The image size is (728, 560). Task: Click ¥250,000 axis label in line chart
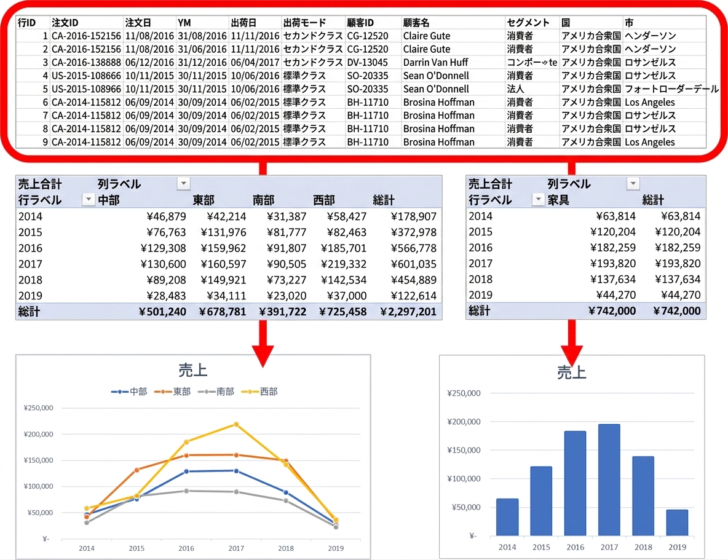click(x=39, y=408)
